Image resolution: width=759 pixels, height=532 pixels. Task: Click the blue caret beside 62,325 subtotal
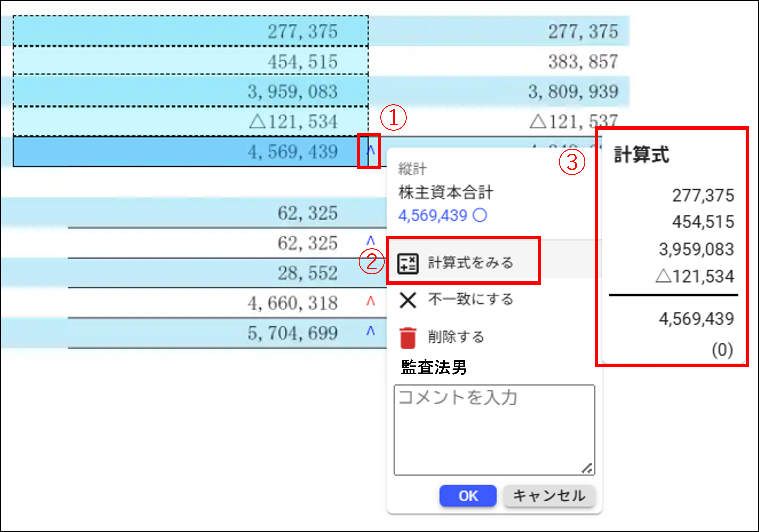coord(371,240)
